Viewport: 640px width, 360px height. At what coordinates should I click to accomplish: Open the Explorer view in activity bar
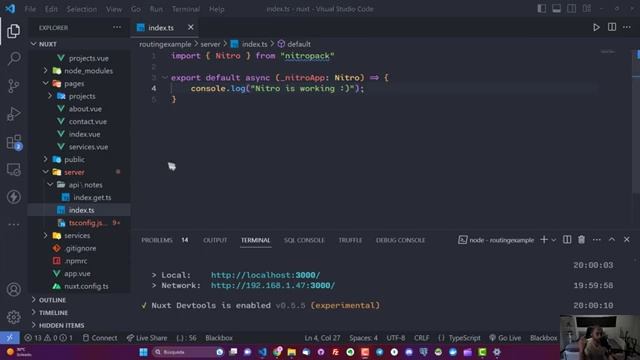(x=13, y=31)
